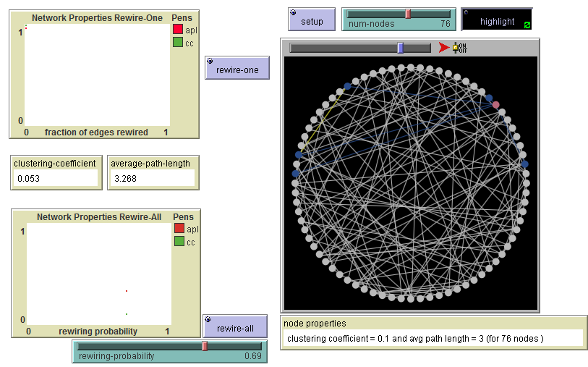Image resolution: width=588 pixels, height=367 pixels.
Task: Click the small icon on rewire-one button
Action: click(210, 61)
